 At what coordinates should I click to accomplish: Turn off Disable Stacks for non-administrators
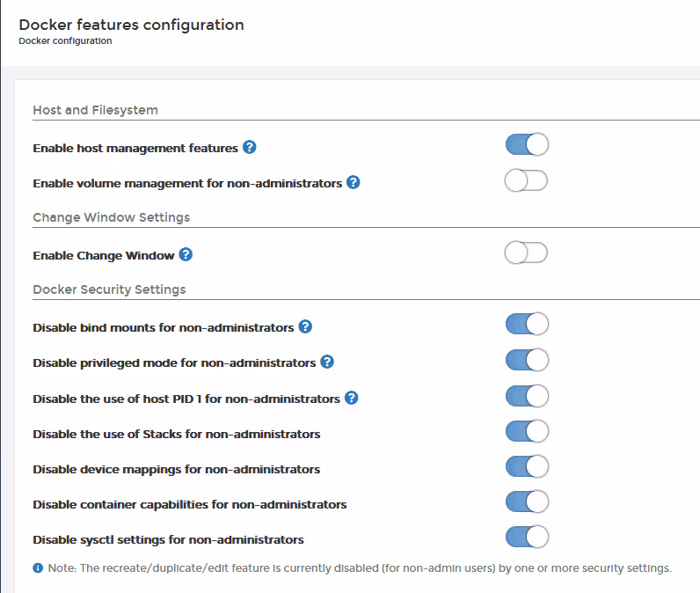coord(527,431)
